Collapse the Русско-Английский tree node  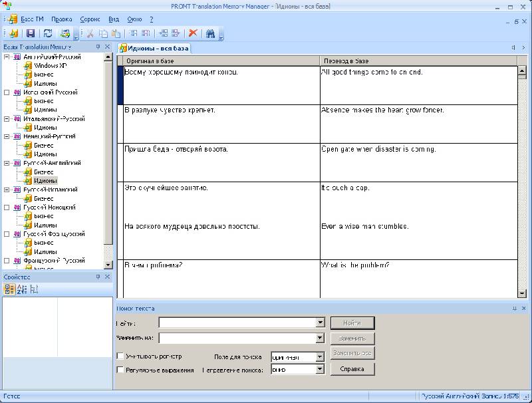click(x=7, y=163)
